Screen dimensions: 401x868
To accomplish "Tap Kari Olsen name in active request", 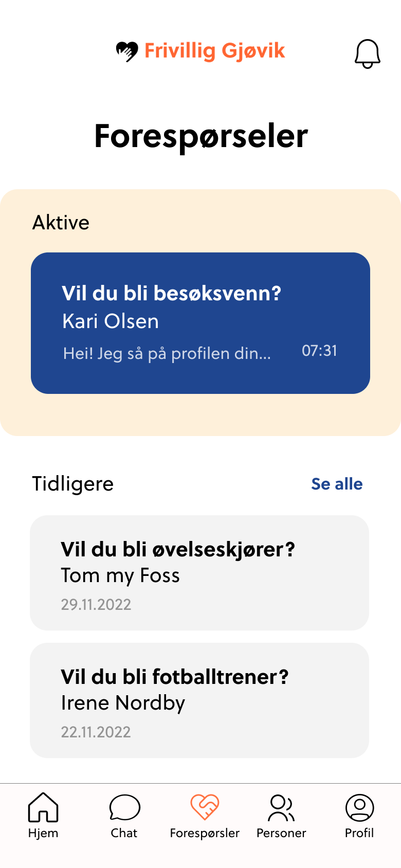I will (111, 321).
